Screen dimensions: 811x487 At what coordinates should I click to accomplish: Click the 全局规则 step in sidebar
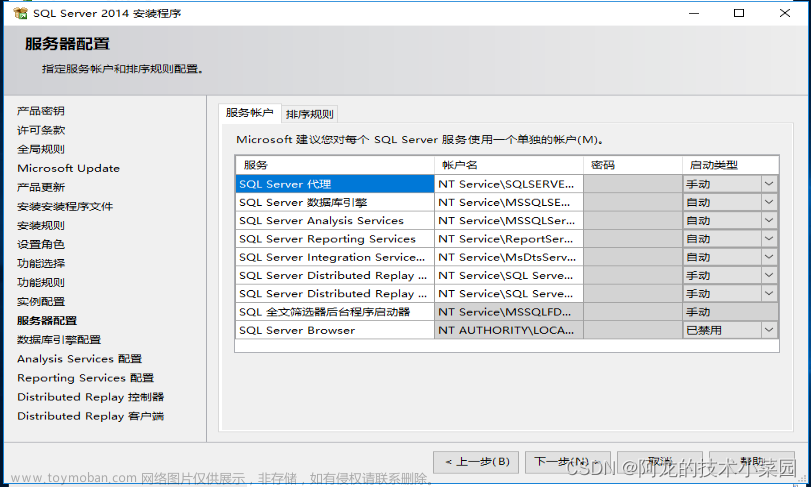click(x=41, y=149)
